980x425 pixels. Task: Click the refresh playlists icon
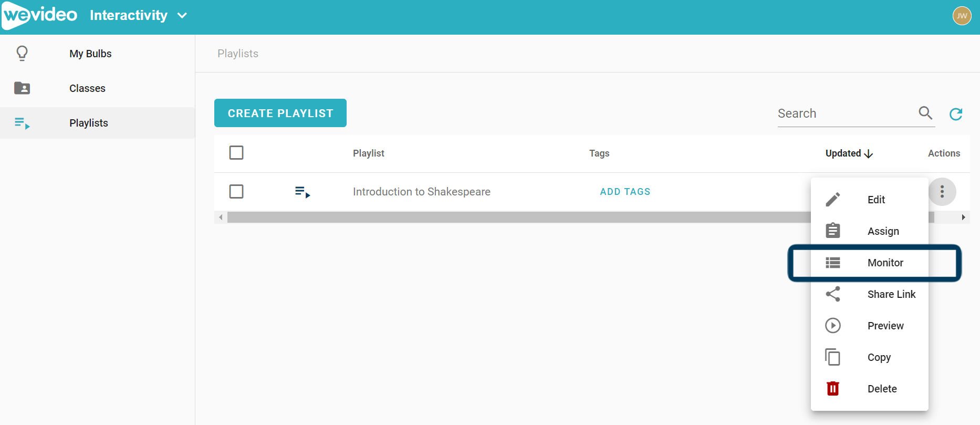coord(956,113)
